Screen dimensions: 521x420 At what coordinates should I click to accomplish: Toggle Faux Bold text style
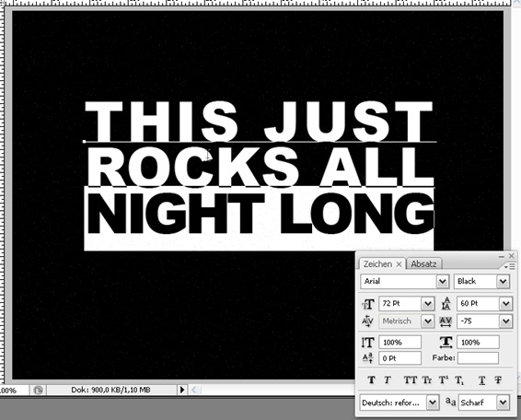[372, 379]
